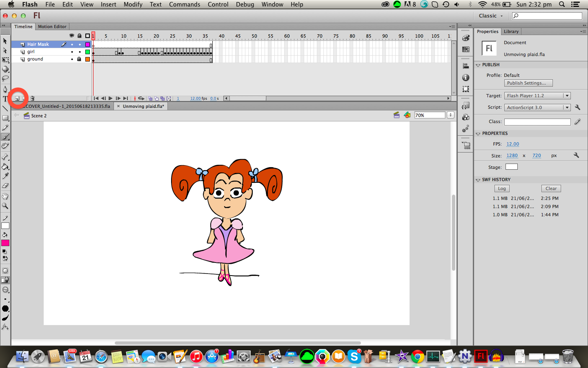This screenshot has width=588, height=368.
Task: Select the Zoom magnifier tool
Action: tap(5, 206)
